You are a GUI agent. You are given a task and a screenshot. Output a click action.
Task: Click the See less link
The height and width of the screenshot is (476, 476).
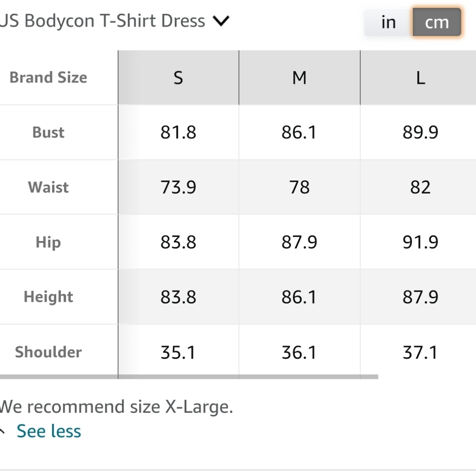[x=49, y=431]
